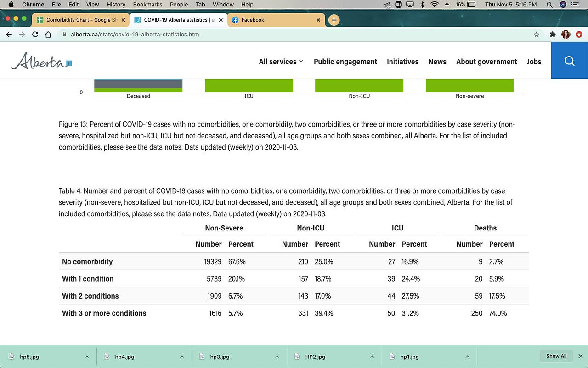Viewport: 588px width, 368px height.
Task: Click the No comorbidity row label
Action: coord(87,262)
